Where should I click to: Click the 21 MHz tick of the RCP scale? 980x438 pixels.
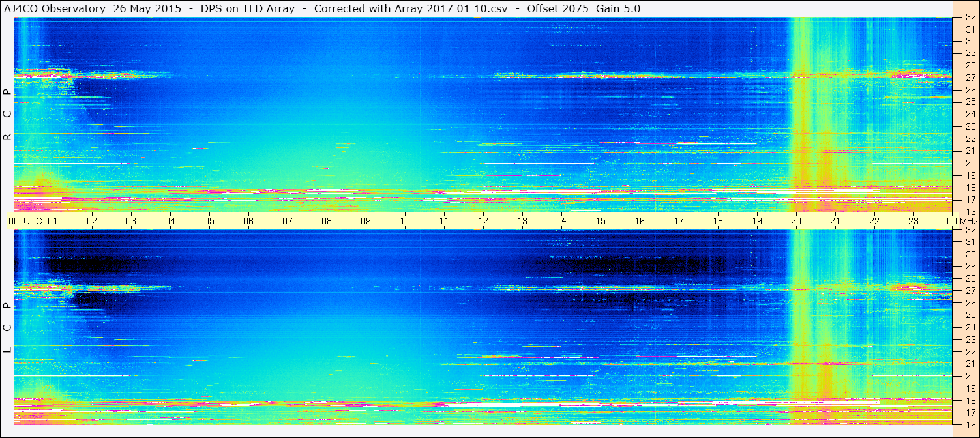(x=970, y=151)
